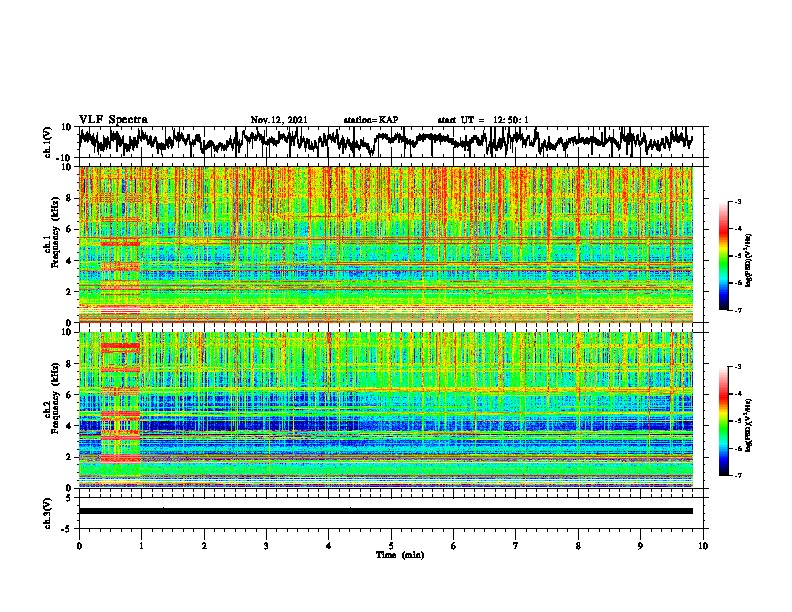Screen dimensions: 792x612
Task: Click the ch.1 color scale bar
Action: pyautogui.click(x=723, y=256)
